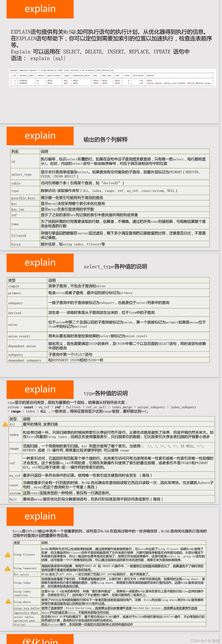
Task: Select the Not exists cell
Action: (x=27, y=575)
